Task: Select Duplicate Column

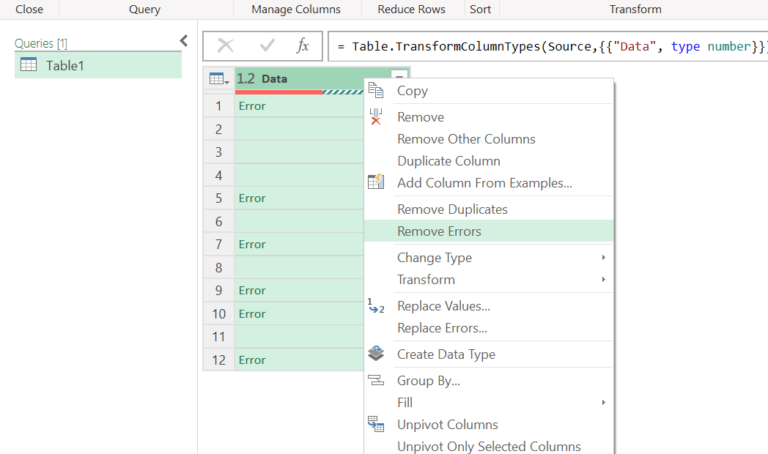Action: (489, 161)
